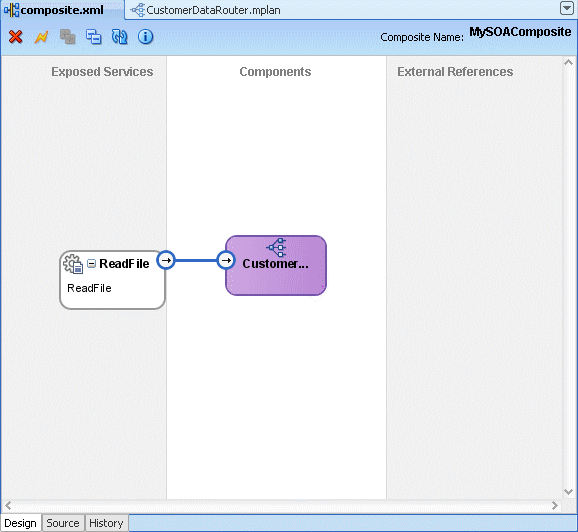Click the mediator icon on Customer component
Viewport: 578px width, 532px height.
point(276,247)
